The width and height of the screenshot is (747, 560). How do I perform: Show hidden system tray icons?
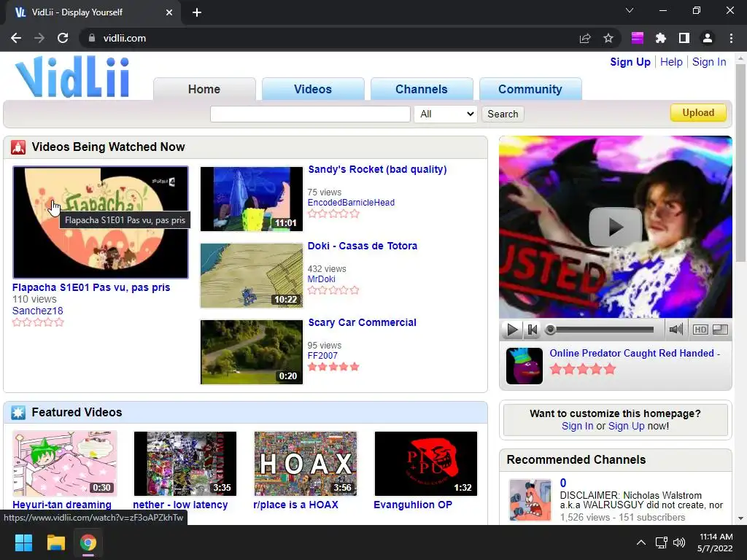[641, 542]
